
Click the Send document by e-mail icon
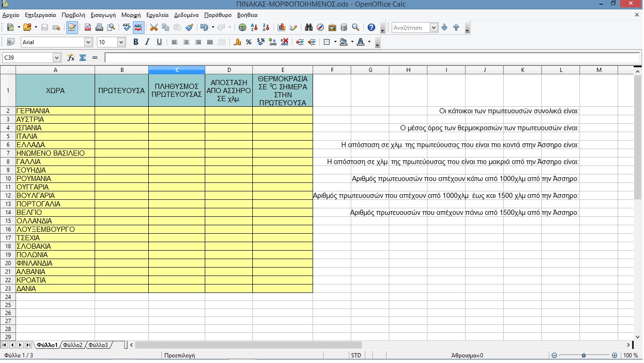pyautogui.click(x=56, y=27)
